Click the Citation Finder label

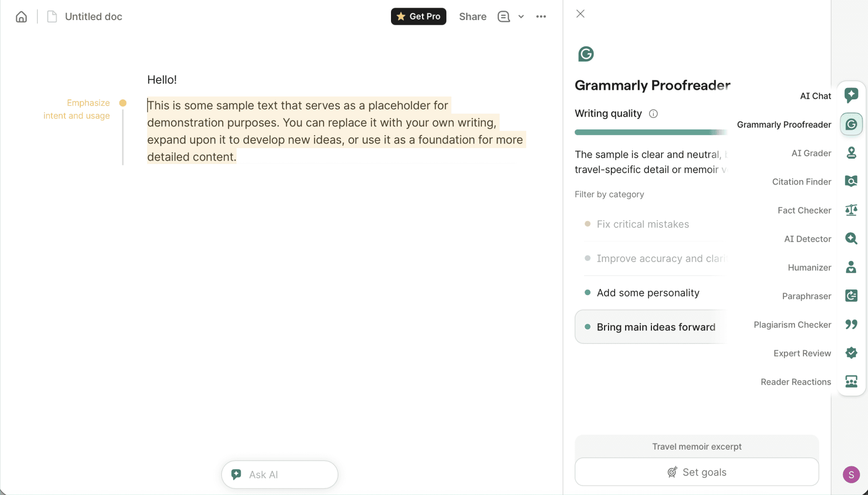pos(802,182)
